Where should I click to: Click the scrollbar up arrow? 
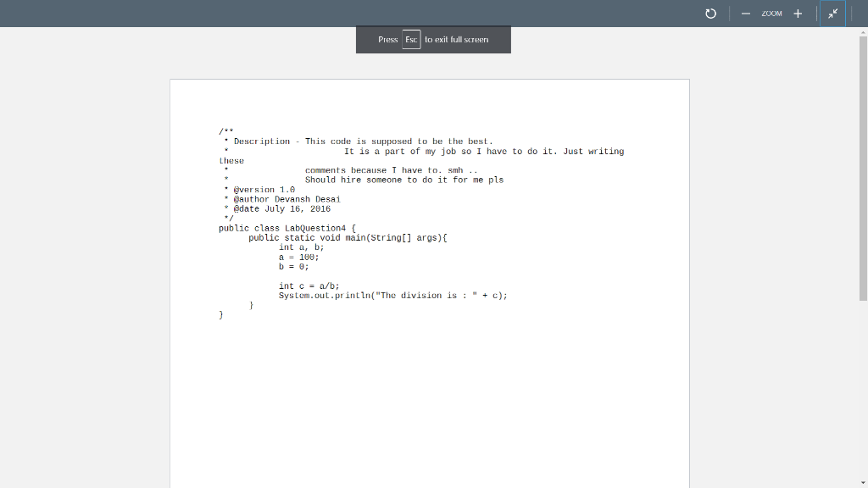861,31
